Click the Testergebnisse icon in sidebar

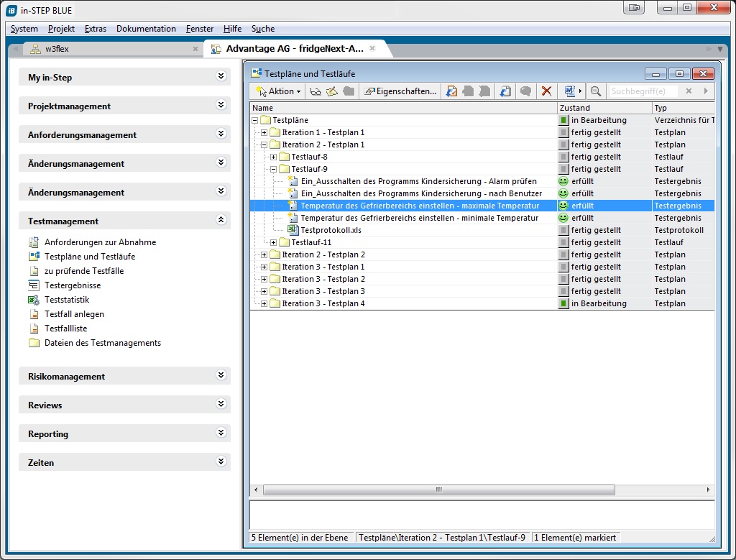[x=34, y=285]
